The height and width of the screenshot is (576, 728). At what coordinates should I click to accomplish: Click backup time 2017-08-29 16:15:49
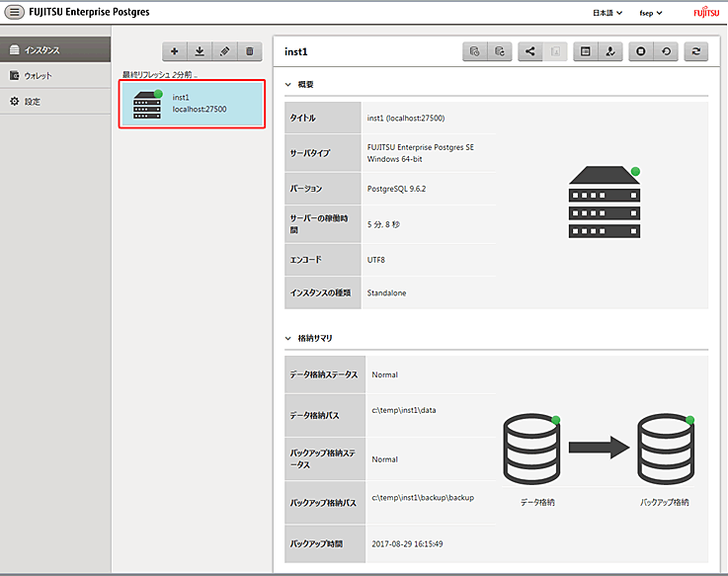[407, 544]
